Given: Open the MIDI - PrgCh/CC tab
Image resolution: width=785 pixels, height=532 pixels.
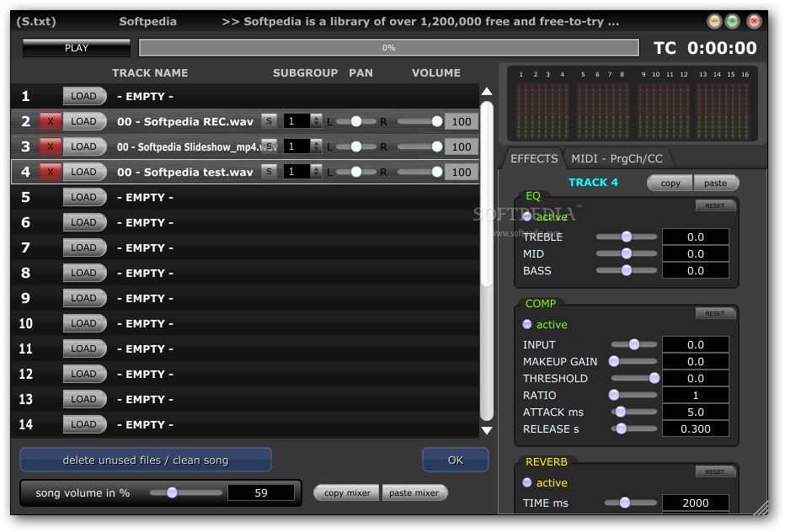Looking at the screenshot, I should point(617,158).
